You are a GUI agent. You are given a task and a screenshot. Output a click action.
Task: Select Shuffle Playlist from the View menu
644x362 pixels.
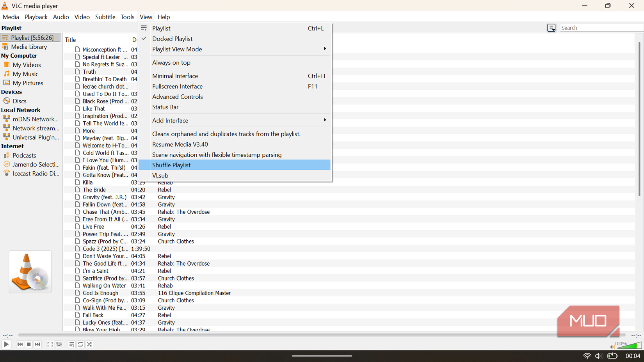pos(171,165)
